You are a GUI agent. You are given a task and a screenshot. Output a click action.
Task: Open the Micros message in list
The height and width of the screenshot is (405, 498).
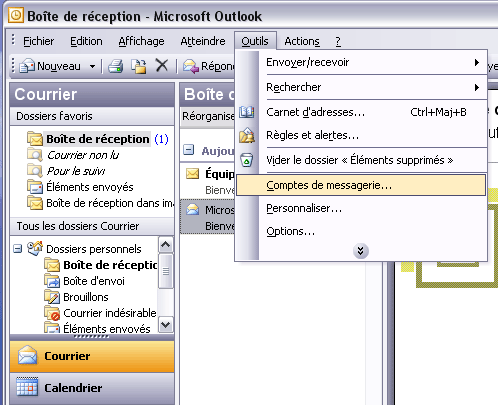tap(207, 217)
